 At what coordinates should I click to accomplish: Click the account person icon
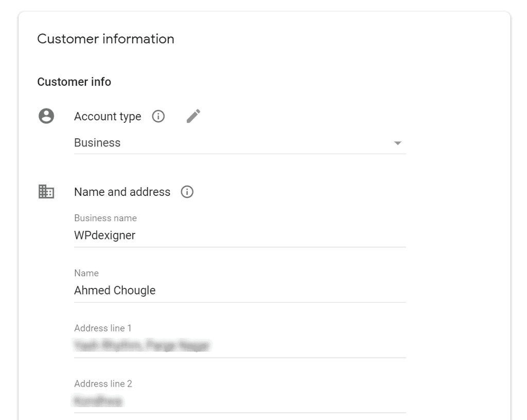click(x=46, y=117)
